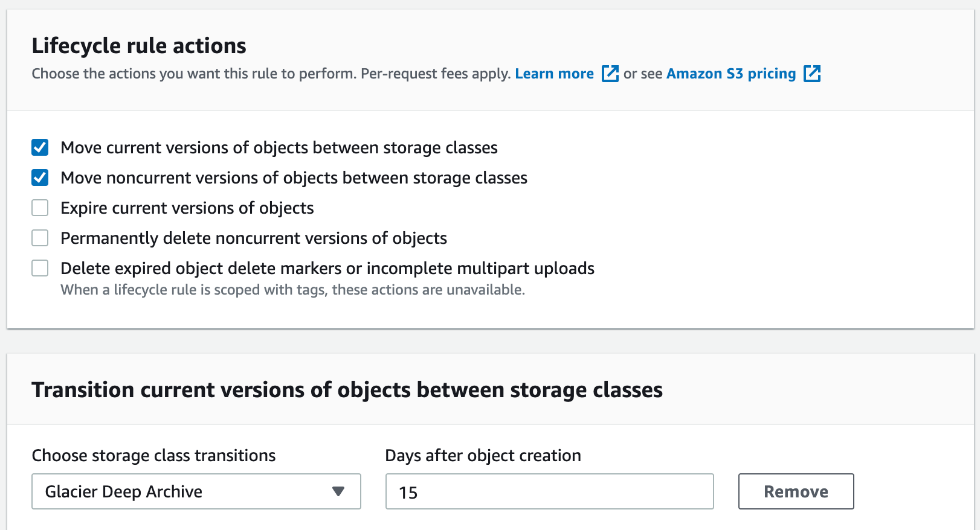Click the Lifecycle rule actions heading
The height and width of the screenshot is (530, 980).
[140, 45]
